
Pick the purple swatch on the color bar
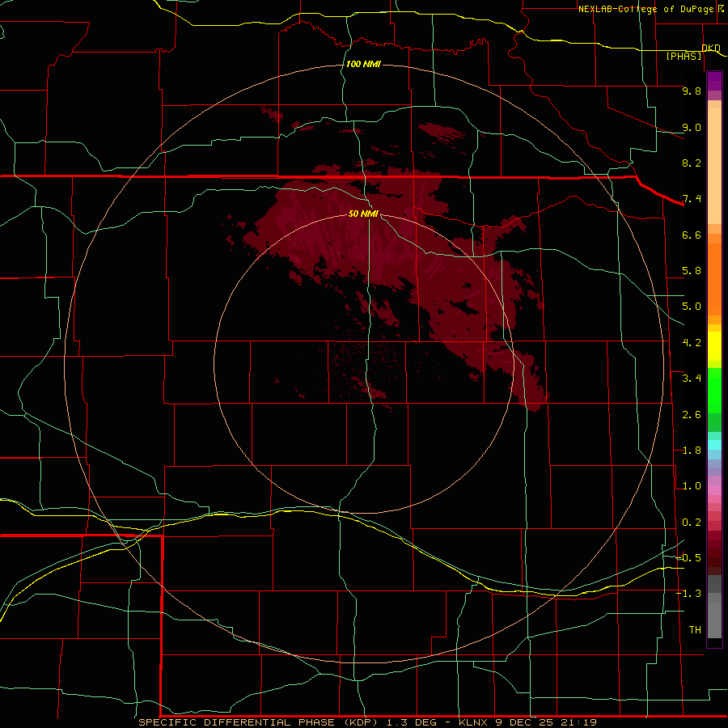[714, 81]
